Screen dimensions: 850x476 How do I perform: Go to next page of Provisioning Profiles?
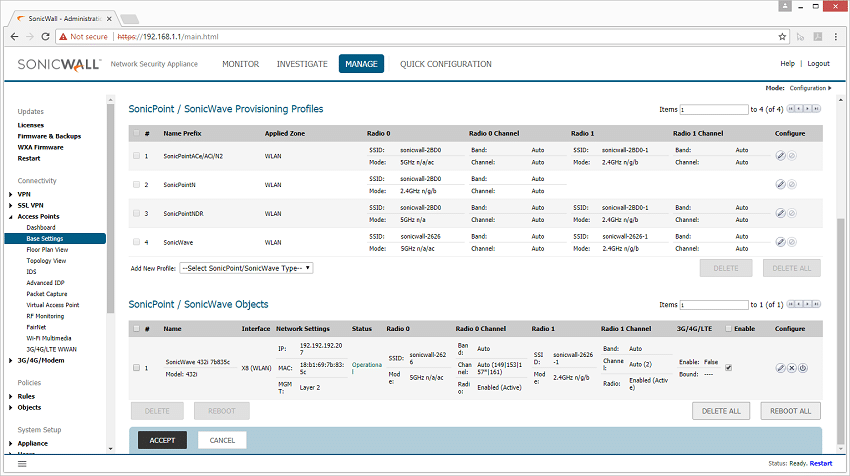click(808, 109)
